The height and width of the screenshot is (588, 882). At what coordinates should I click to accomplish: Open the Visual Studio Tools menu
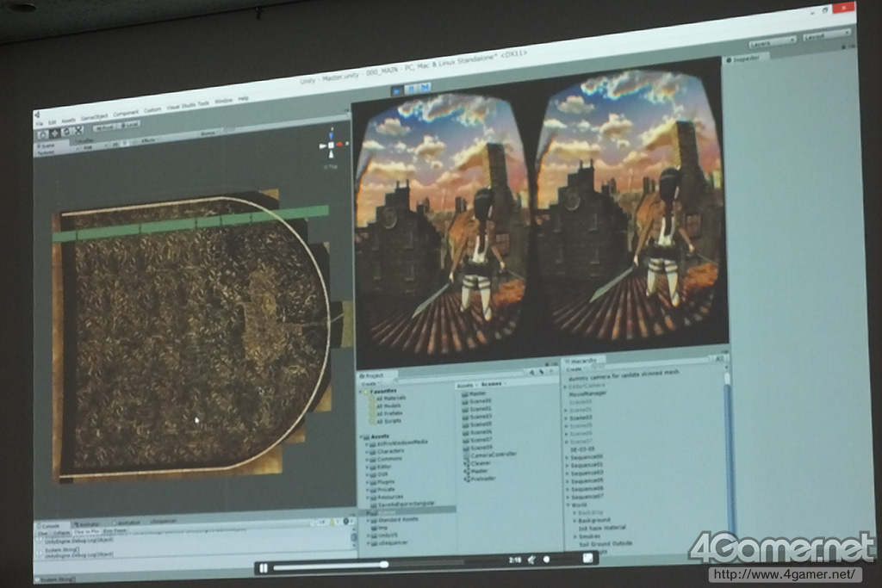(188, 105)
